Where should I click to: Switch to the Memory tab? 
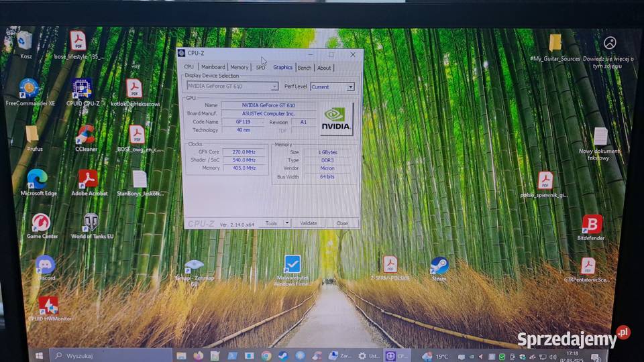point(239,67)
